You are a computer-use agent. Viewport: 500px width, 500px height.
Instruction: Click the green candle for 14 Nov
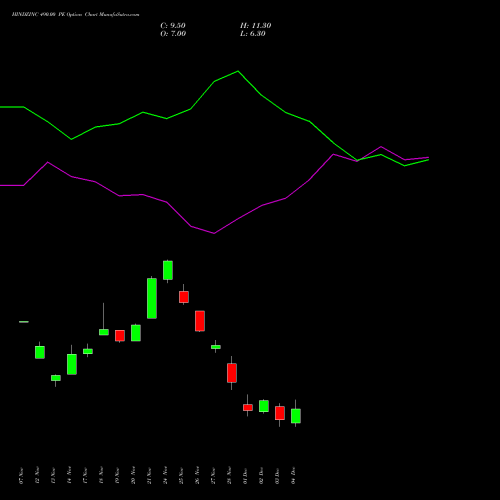tap(72, 364)
